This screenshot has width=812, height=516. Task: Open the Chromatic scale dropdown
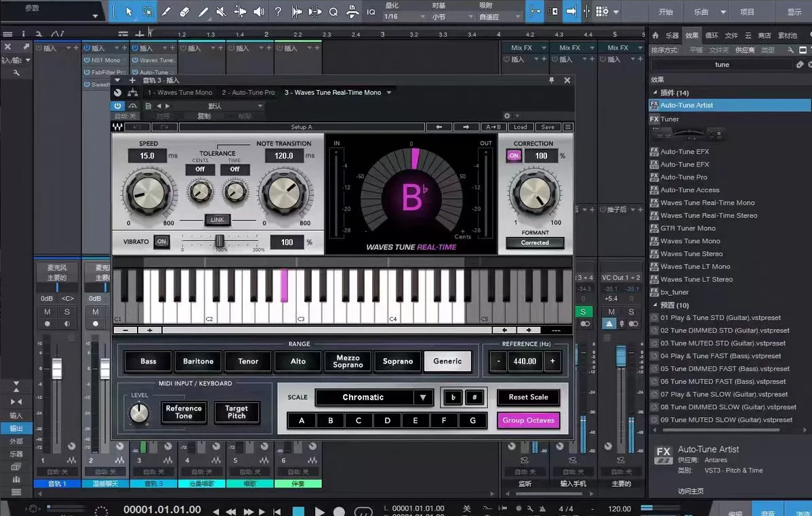pos(423,397)
